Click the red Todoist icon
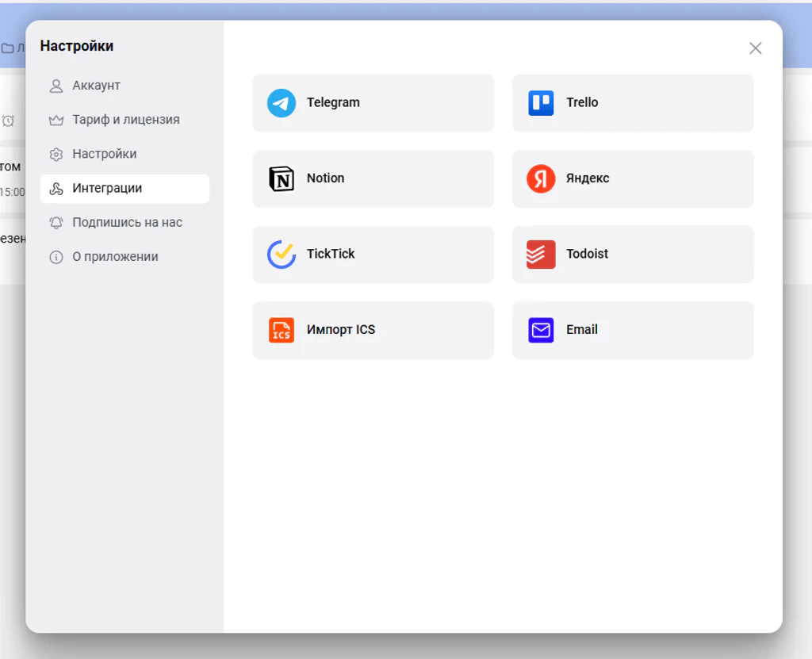Image resolution: width=812 pixels, height=659 pixels. (x=541, y=255)
